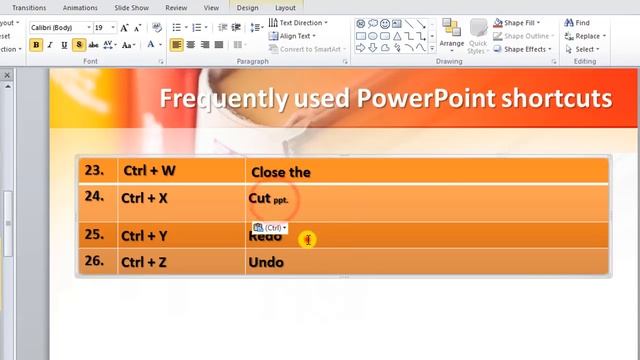This screenshot has height=360, width=640.
Task: Pick the isosceles triangle shape
Action: (397, 36)
